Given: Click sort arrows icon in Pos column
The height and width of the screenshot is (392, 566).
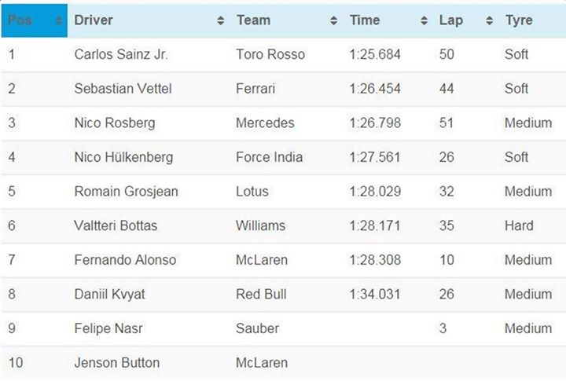Looking at the screenshot, I should pos(58,21).
